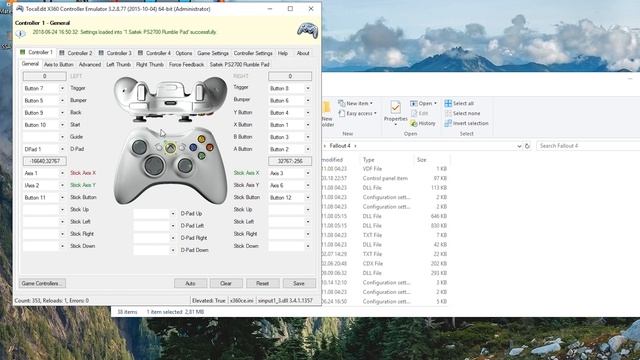
Task: Click Select none in Explorer ribbon
Action: click(462, 113)
